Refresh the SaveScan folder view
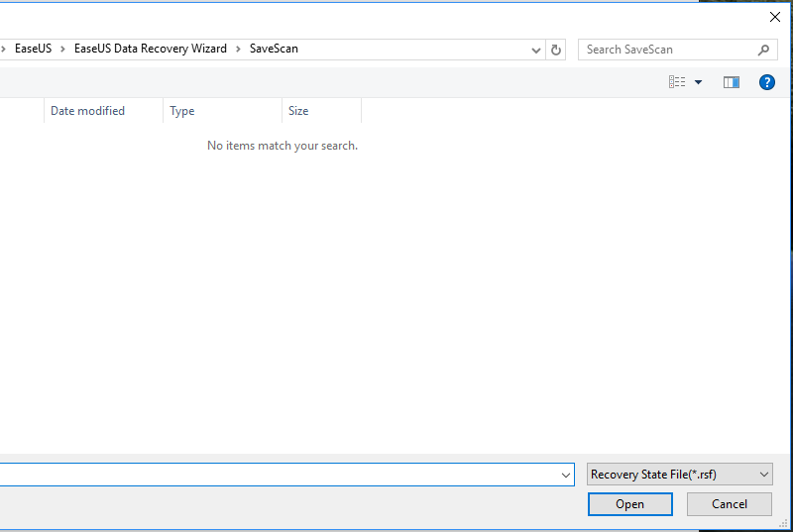Viewport: 793px width, 532px height. pyautogui.click(x=555, y=50)
